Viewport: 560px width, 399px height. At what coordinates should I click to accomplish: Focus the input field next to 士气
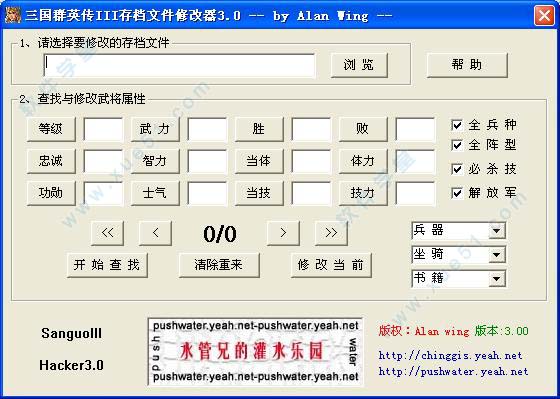[x=207, y=194]
